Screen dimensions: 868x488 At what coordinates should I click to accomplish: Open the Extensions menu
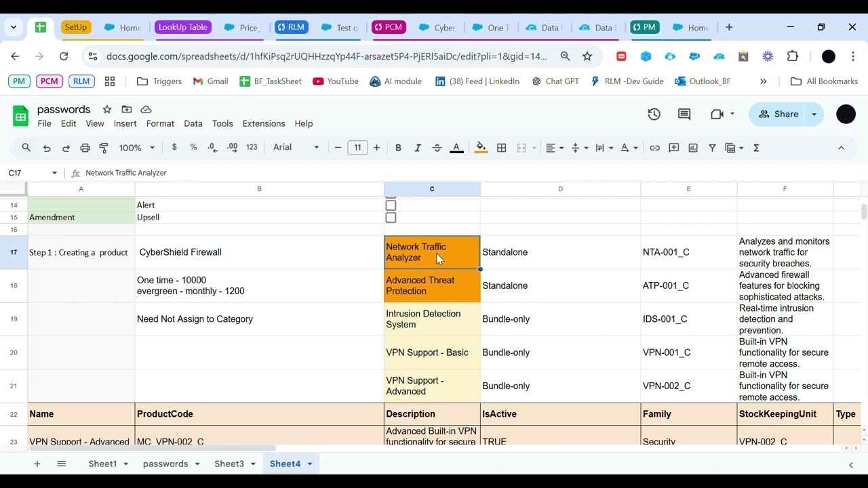point(264,124)
